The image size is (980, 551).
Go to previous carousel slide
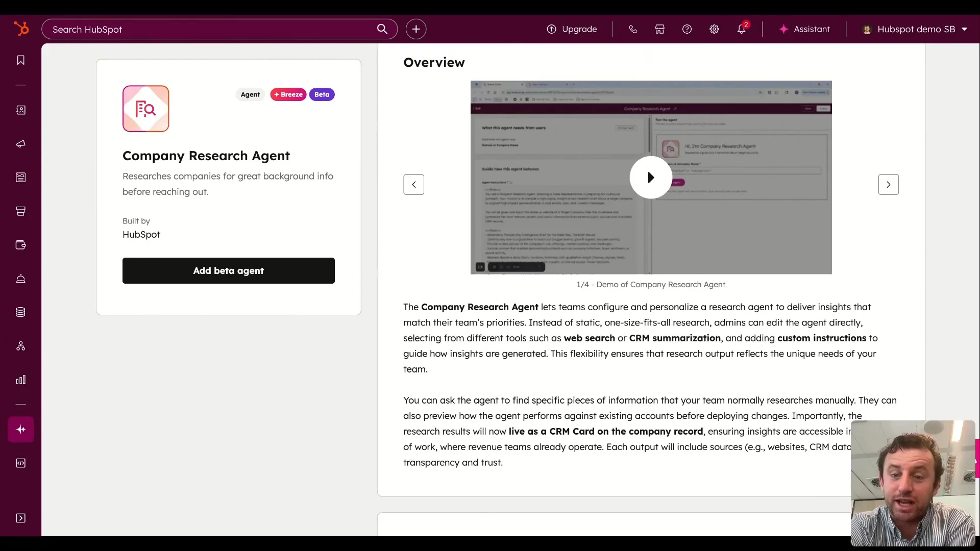pos(413,185)
